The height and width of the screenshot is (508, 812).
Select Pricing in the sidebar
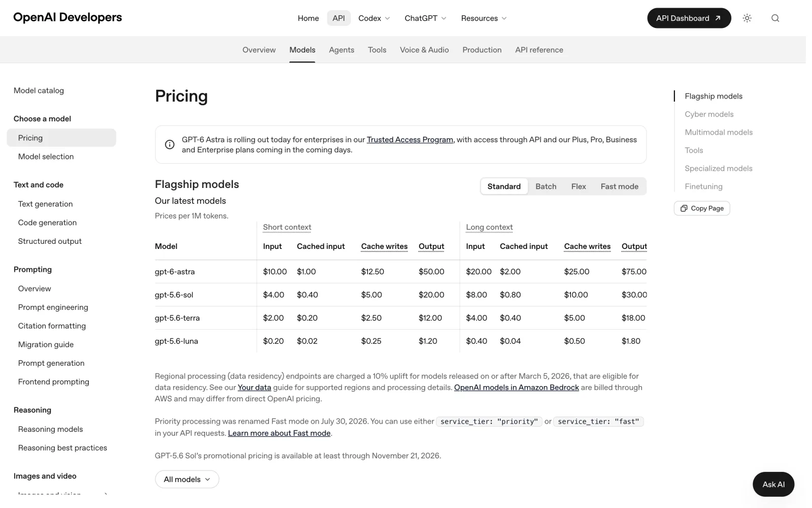click(61, 138)
